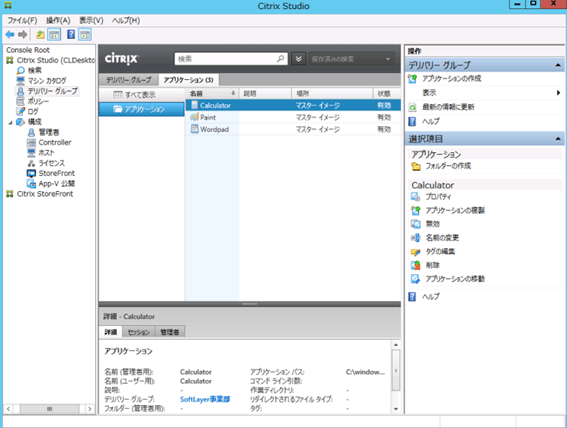Viewport: 567px width, 428px height.
Task: Click 削除 delete action
Action: (x=432, y=265)
